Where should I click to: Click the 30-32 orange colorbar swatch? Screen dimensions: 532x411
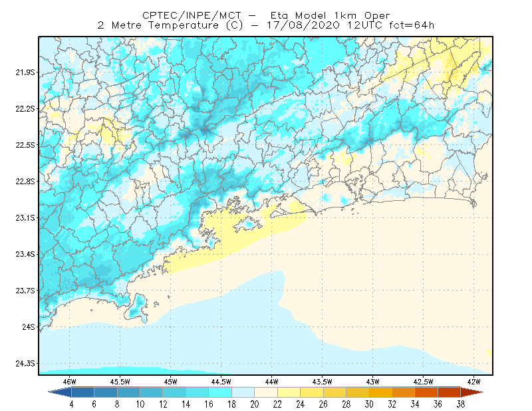coord(380,392)
